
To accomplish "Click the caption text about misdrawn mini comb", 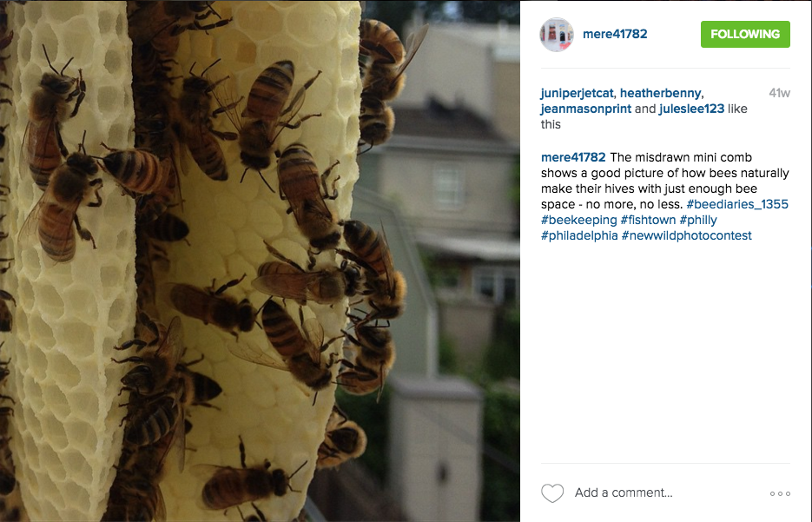I will pyautogui.click(x=665, y=181).
